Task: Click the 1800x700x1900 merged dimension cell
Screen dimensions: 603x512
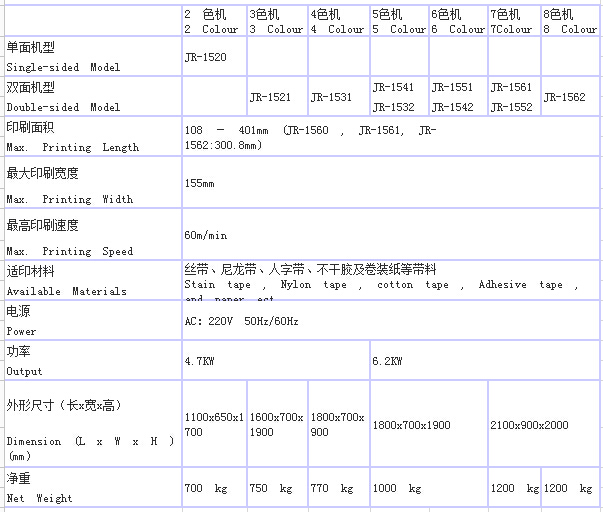Action: point(429,423)
